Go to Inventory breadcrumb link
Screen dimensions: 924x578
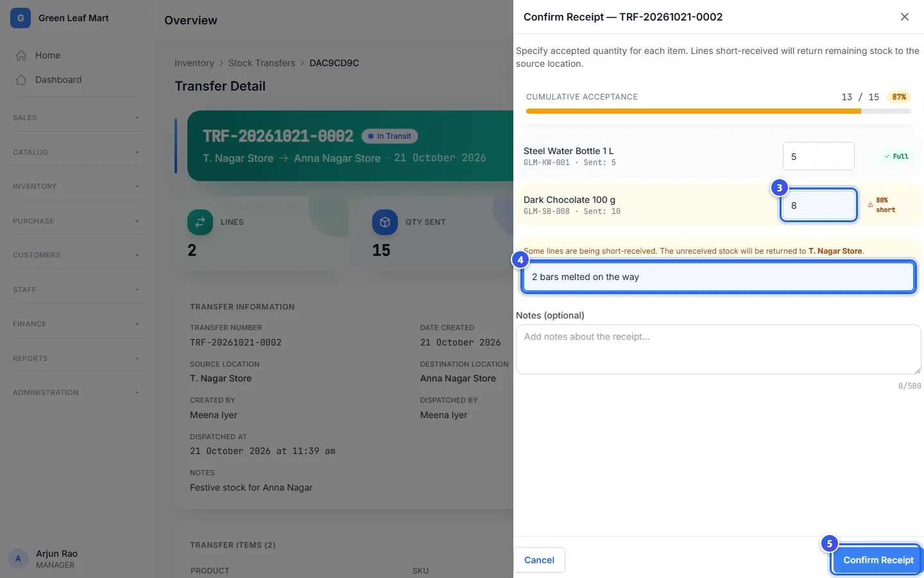[x=194, y=63]
